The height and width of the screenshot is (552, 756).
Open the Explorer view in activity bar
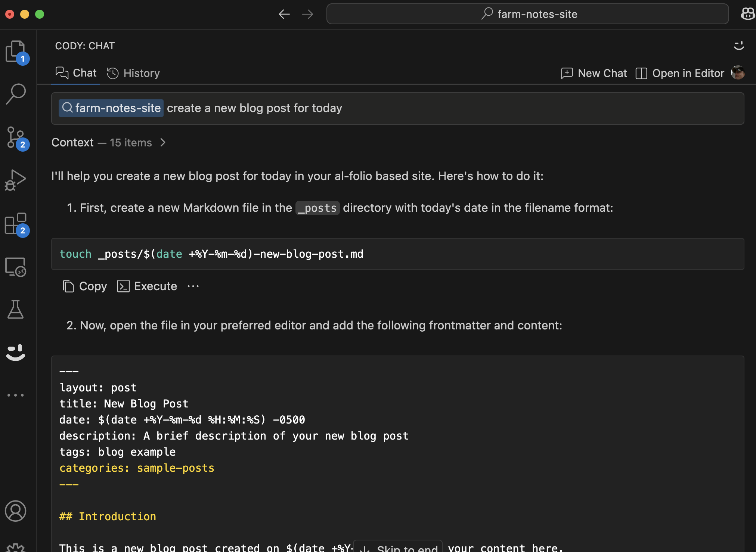[16, 52]
